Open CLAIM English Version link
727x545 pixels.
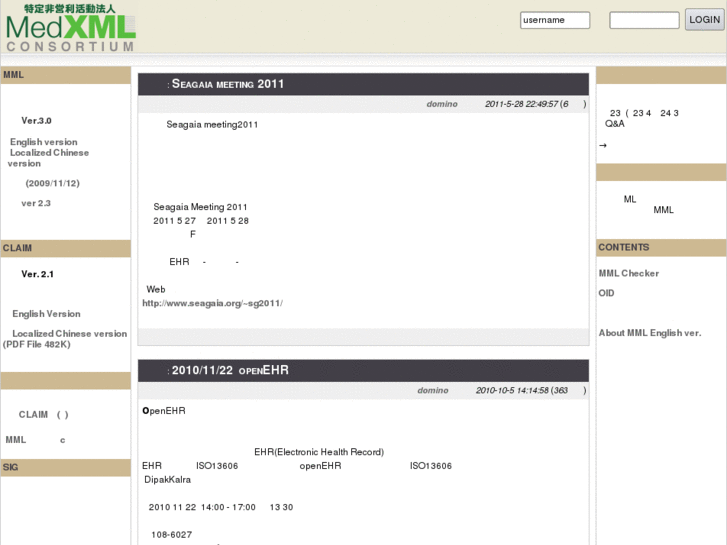(x=46, y=314)
